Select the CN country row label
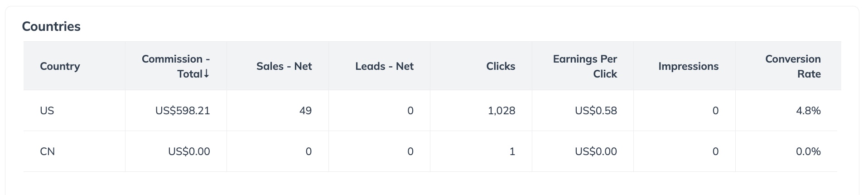This screenshot has width=868, height=195. coord(48,151)
